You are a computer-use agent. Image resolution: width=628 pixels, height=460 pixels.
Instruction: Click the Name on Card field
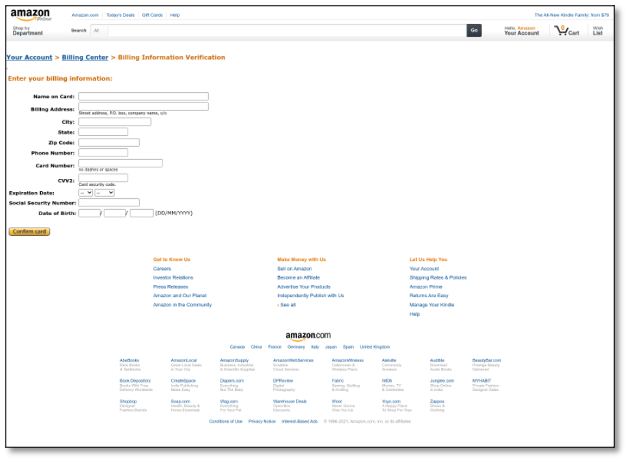pos(143,96)
